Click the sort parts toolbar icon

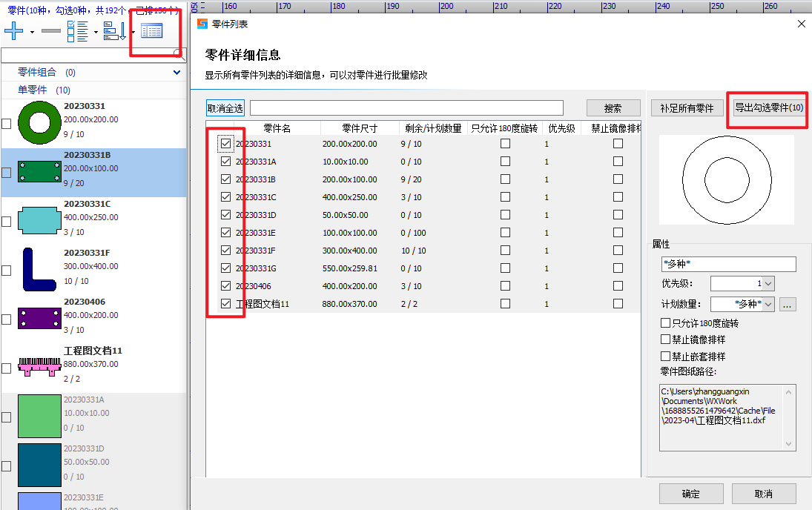[114, 31]
